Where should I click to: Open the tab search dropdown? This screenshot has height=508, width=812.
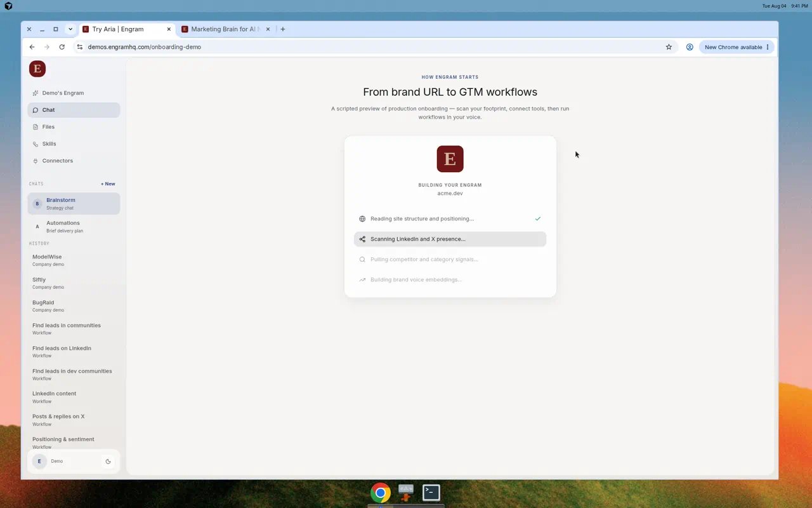point(70,29)
